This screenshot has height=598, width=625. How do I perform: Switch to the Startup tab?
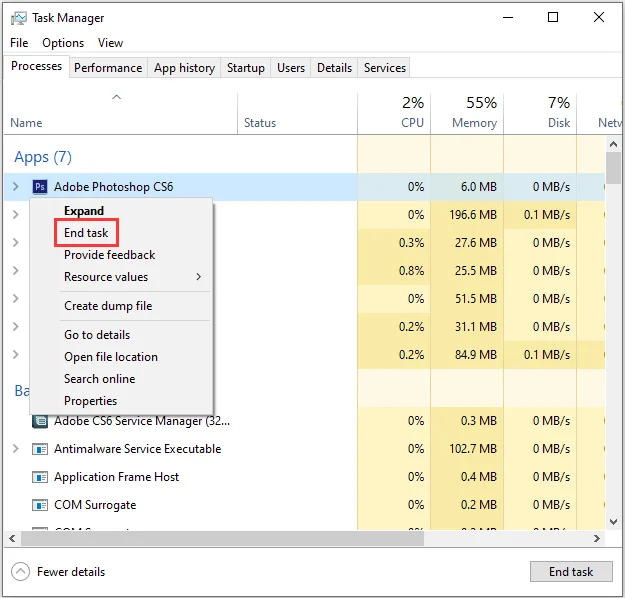point(246,68)
